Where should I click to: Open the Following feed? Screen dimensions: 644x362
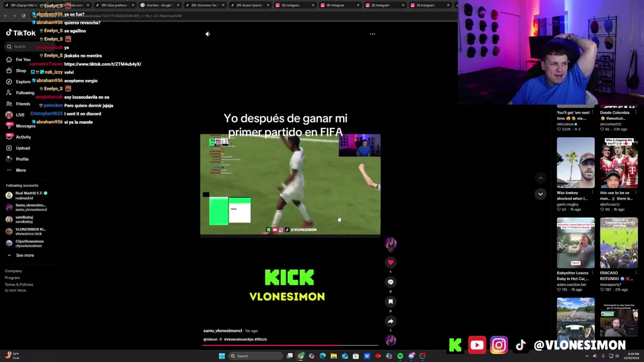tap(20, 93)
